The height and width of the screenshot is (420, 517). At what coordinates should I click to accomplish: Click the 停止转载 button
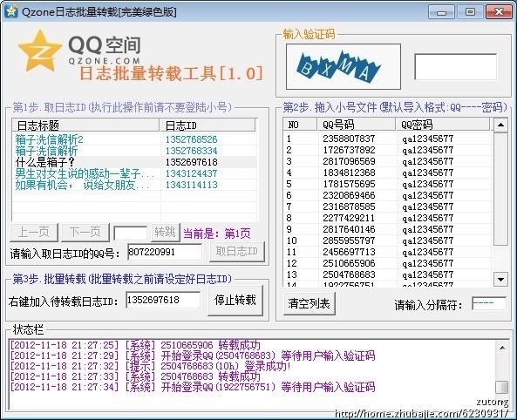235,301
